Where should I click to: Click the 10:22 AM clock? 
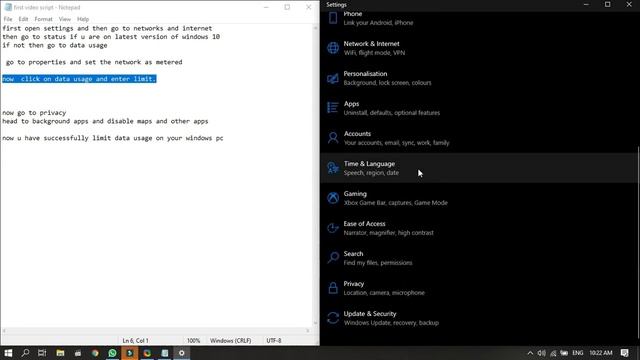pyautogui.click(x=600, y=353)
